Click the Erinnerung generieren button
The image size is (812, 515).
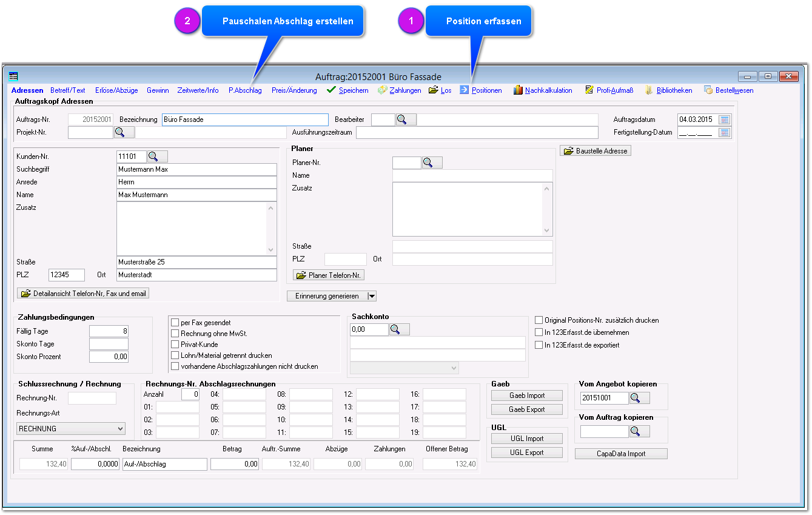click(327, 296)
